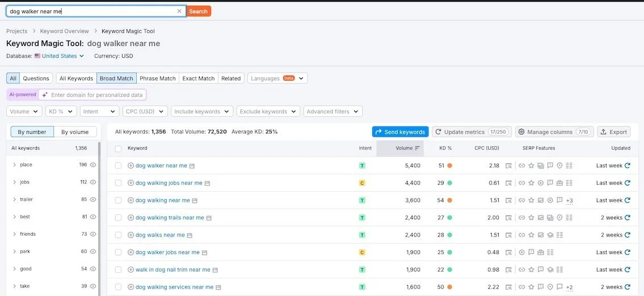Open SERP view icon for 'dog walking jobs near me'
644x296 pixels.
(x=508, y=183)
